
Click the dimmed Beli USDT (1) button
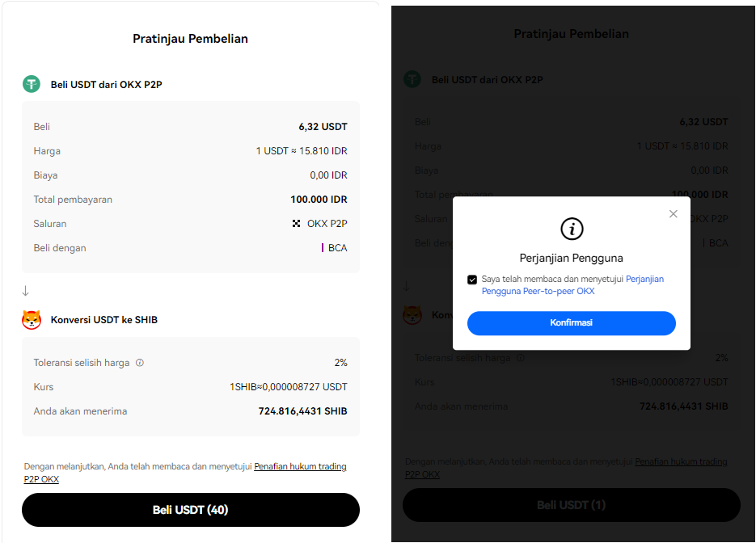pyautogui.click(x=571, y=505)
